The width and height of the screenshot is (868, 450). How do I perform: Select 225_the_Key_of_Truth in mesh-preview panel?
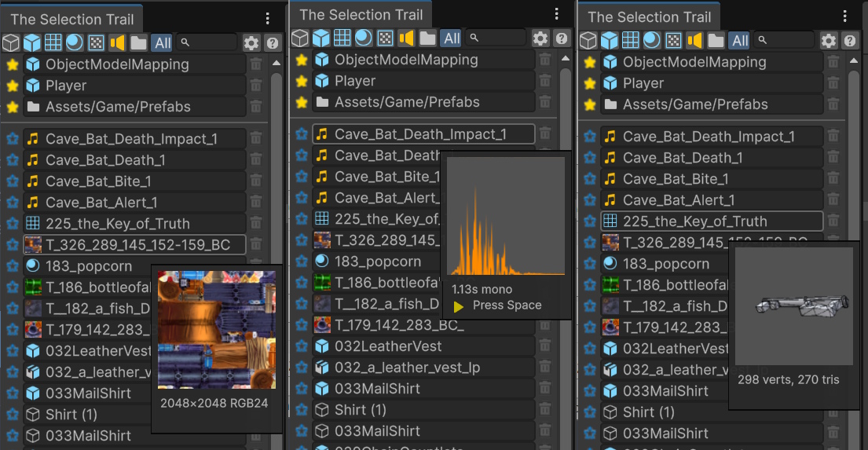(x=712, y=221)
